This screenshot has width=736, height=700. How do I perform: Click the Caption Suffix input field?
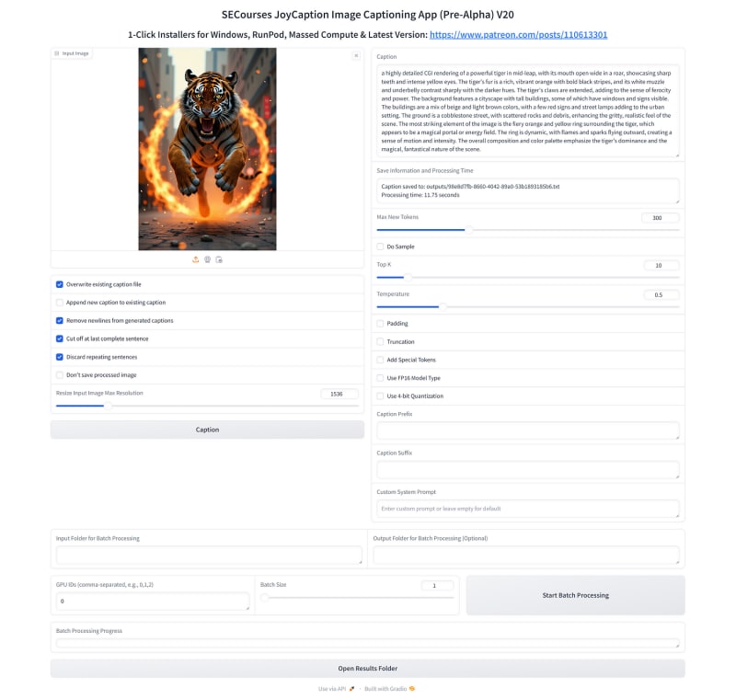pos(527,470)
